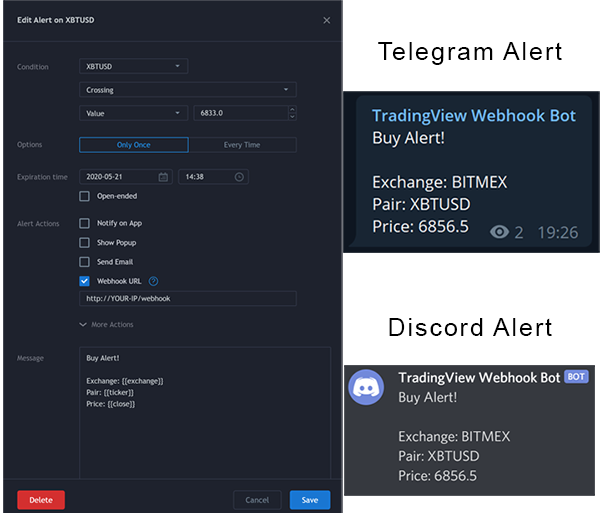Screen dimensions: 600x513
Task: Decrease the value with the down stepper arrow
Action: point(292,117)
